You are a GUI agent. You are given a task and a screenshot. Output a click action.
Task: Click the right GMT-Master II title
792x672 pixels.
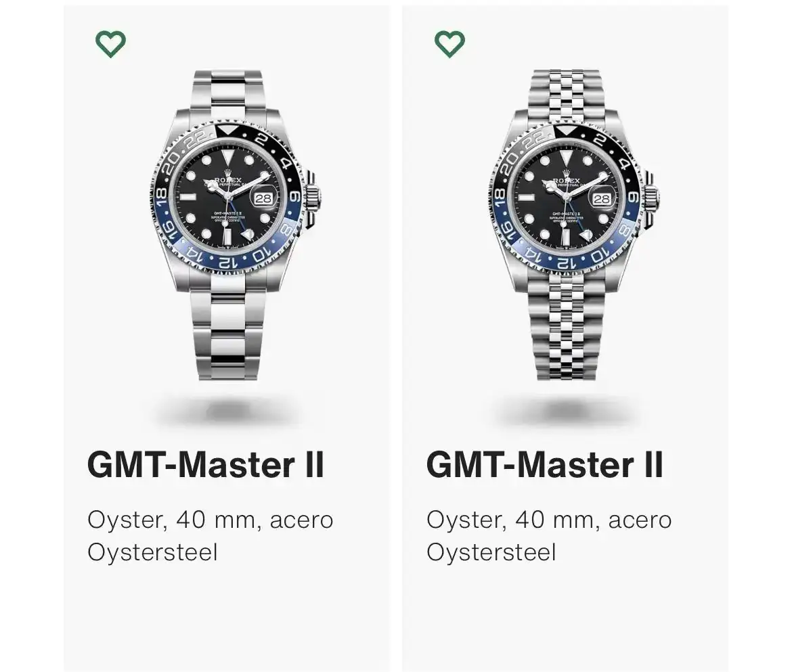545,465
